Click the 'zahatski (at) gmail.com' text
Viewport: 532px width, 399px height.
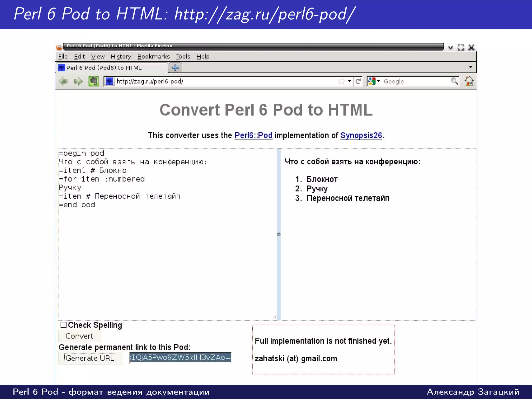[296, 358]
